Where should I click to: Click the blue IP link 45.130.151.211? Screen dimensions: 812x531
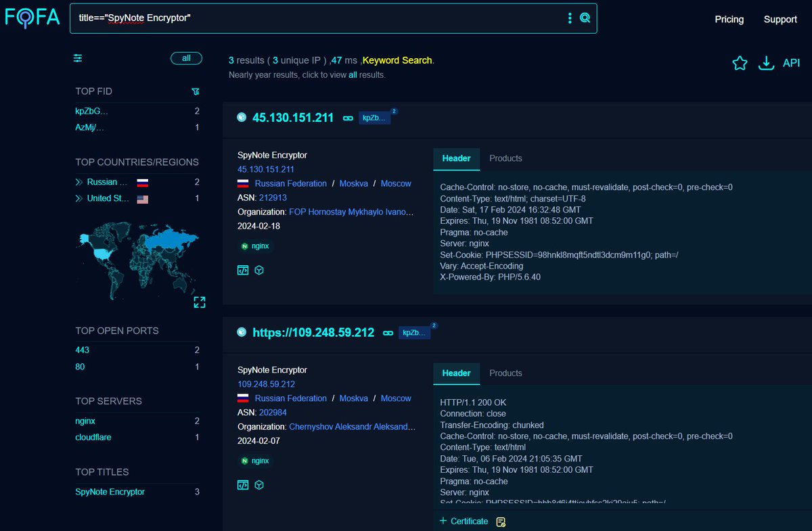(x=266, y=169)
